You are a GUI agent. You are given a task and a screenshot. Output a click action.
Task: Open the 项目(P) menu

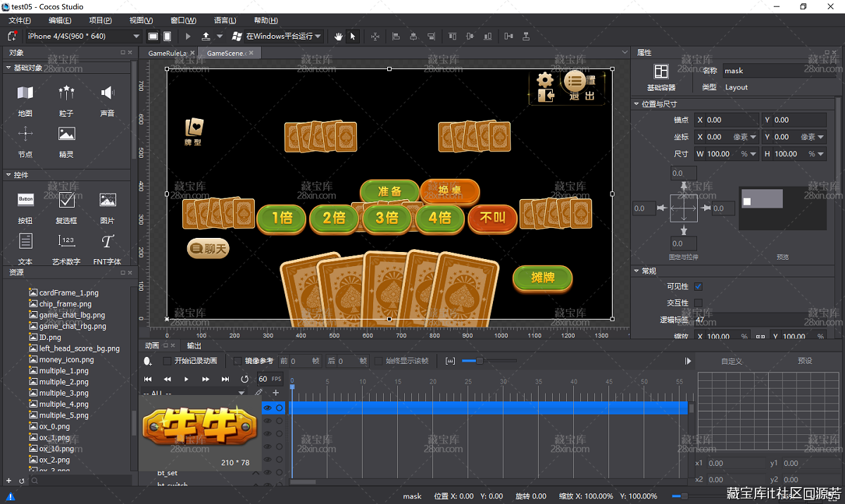[x=101, y=20]
